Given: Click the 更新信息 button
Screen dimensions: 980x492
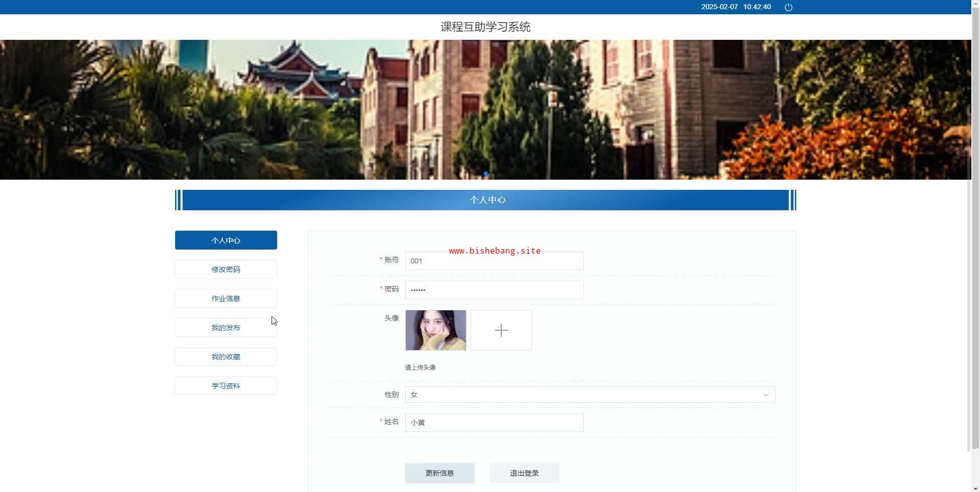Looking at the screenshot, I should [439, 473].
